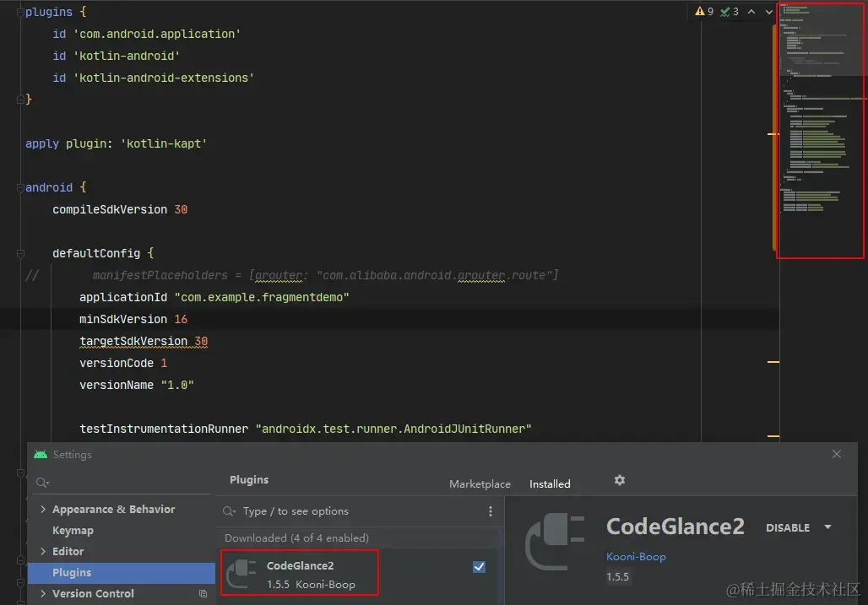868x605 pixels.
Task: Click the CodeGlance minimap preview
Action: (821, 131)
